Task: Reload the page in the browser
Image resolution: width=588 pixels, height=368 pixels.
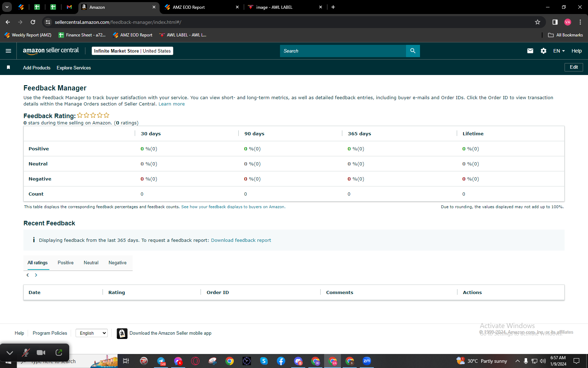Action: click(x=33, y=22)
